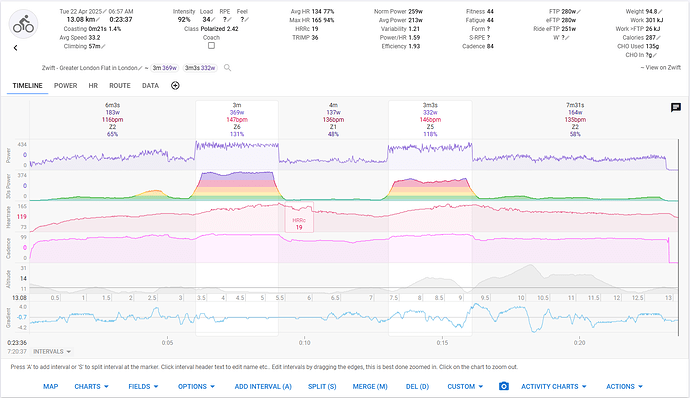Screen dimensions: 690x398
Task: Click the search magnifier beside interval tags
Action: (x=227, y=68)
